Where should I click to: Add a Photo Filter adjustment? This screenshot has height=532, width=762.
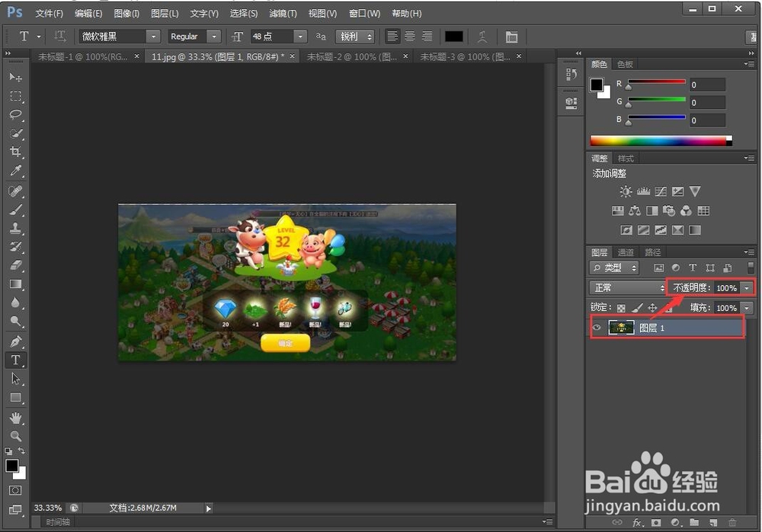pos(669,210)
